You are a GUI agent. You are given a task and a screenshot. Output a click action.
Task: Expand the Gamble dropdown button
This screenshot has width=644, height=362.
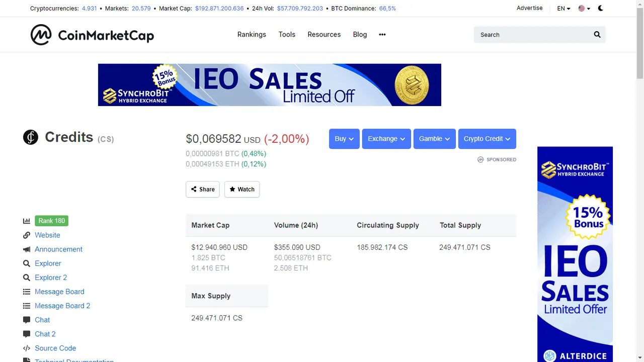click(x=435, y=139)
